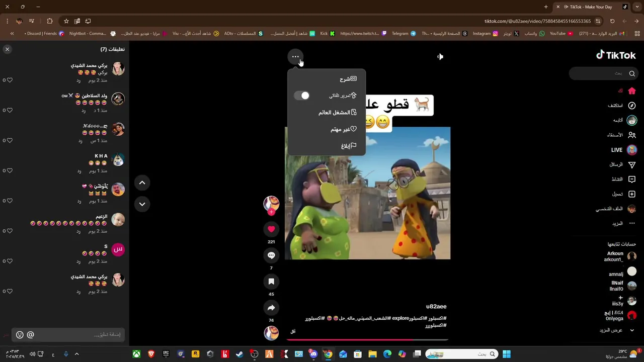Bookmark this page with the star icon

(66, 21)
